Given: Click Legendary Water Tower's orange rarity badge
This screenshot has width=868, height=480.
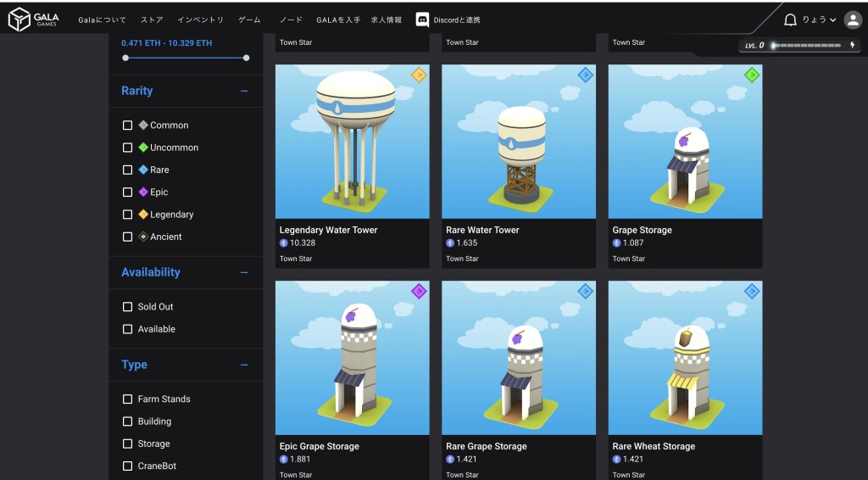Looking at the screenshot, I should [419, 74].
